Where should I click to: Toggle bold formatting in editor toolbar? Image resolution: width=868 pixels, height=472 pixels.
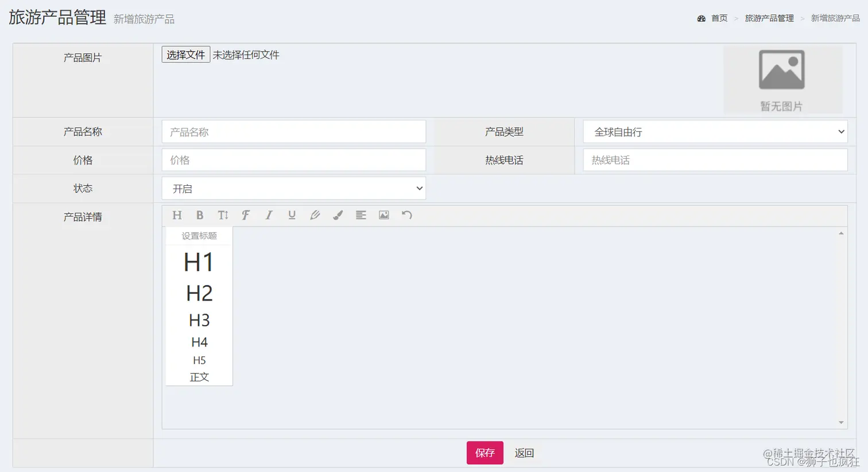(200, 215)
